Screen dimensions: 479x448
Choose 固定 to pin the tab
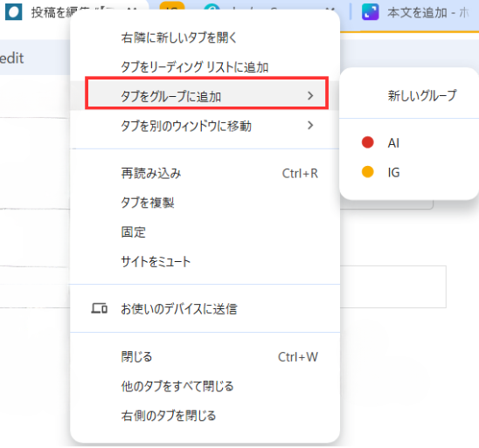205,232
